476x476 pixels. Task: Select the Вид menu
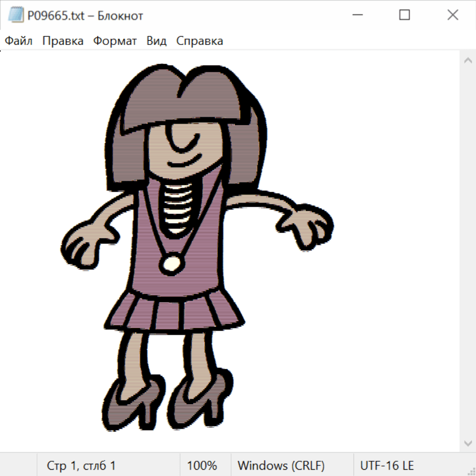[x=157, y=41]
